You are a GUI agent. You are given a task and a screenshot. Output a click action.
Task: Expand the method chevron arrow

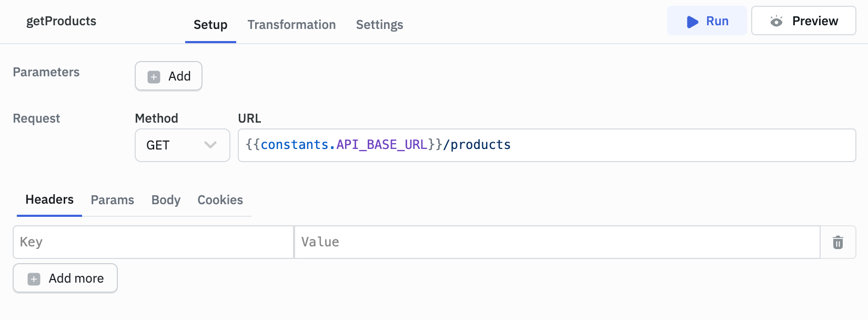click(x=210, y=145)
